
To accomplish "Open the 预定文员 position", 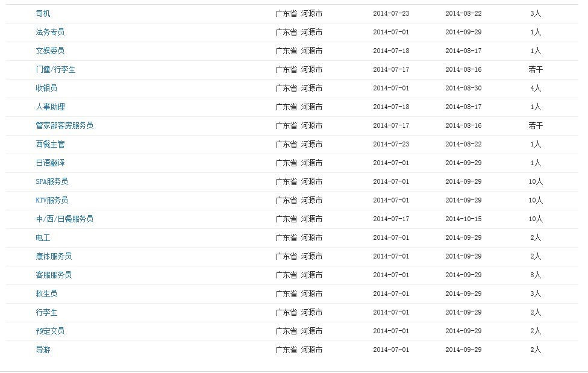I will tap(50, 331).
